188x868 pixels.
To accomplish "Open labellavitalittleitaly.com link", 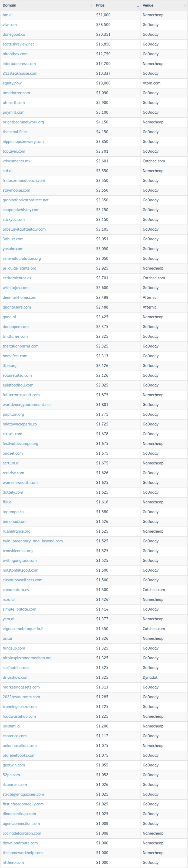I will coord(24,229).
